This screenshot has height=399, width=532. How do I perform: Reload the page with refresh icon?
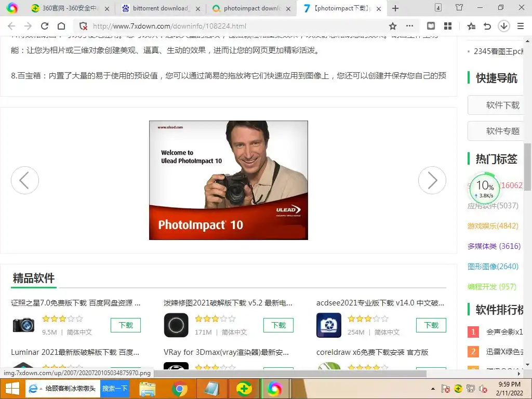coord(45,26)
